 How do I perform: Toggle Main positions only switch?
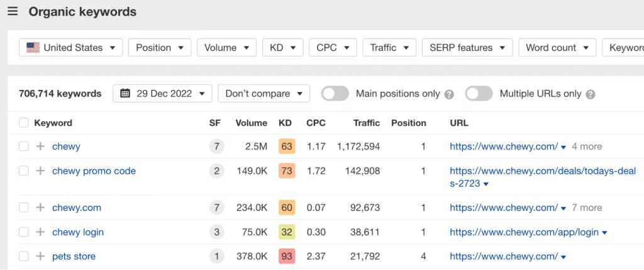point(335,94)
